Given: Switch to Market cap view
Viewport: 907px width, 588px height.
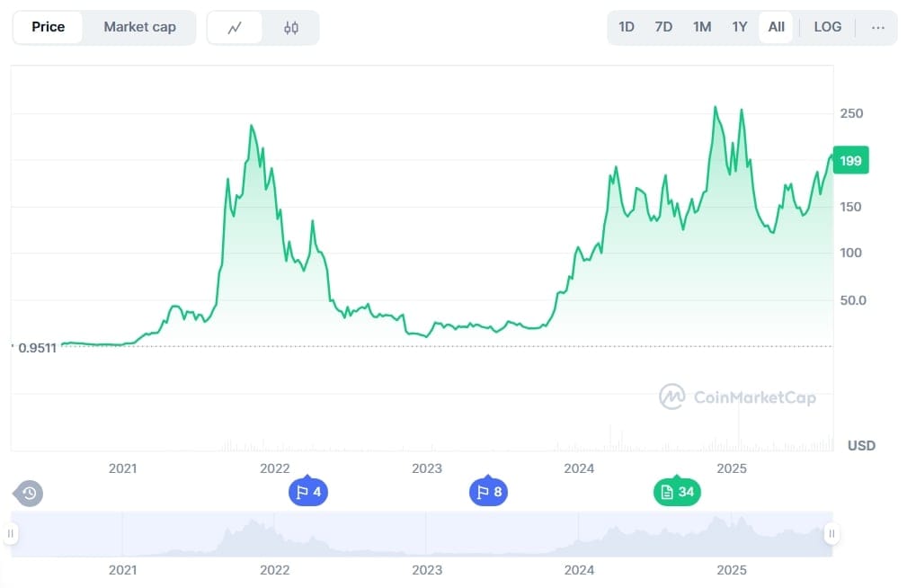Looking at the screenshot, I should click(139, 27).
